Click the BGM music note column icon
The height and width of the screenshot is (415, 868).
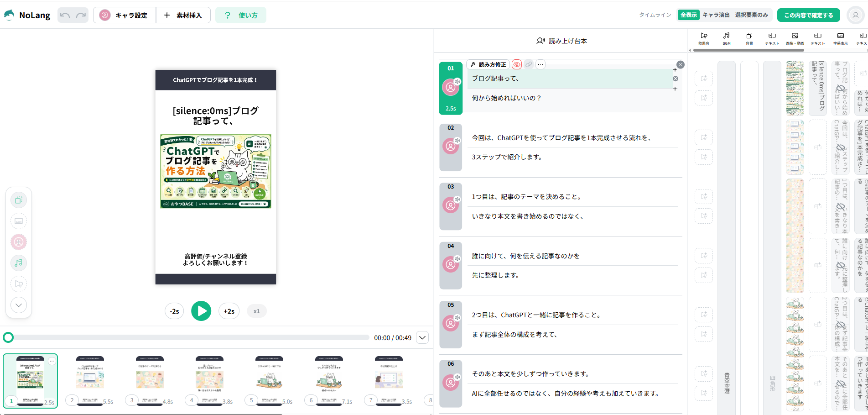[727, 38]
